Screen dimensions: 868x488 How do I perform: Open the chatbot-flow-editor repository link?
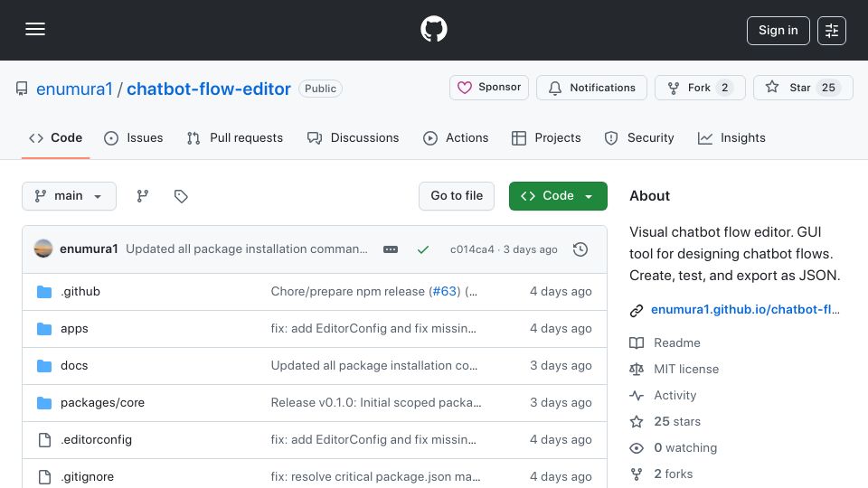click(x=209, y=89)
